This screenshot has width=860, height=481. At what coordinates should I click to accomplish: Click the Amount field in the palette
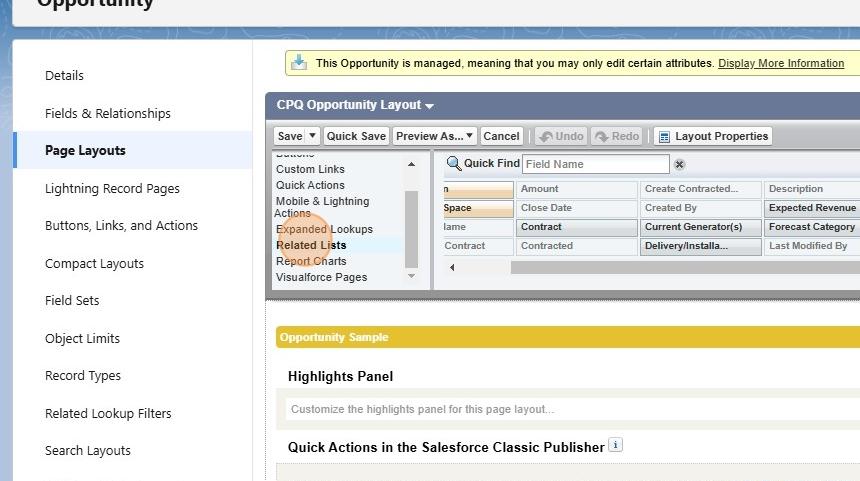(576, 189)
